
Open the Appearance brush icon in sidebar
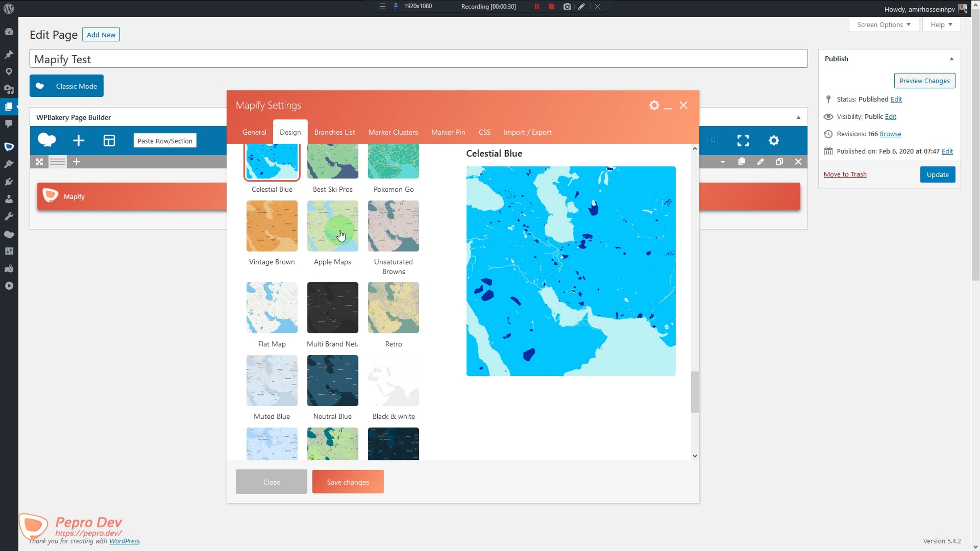[9, 164]
